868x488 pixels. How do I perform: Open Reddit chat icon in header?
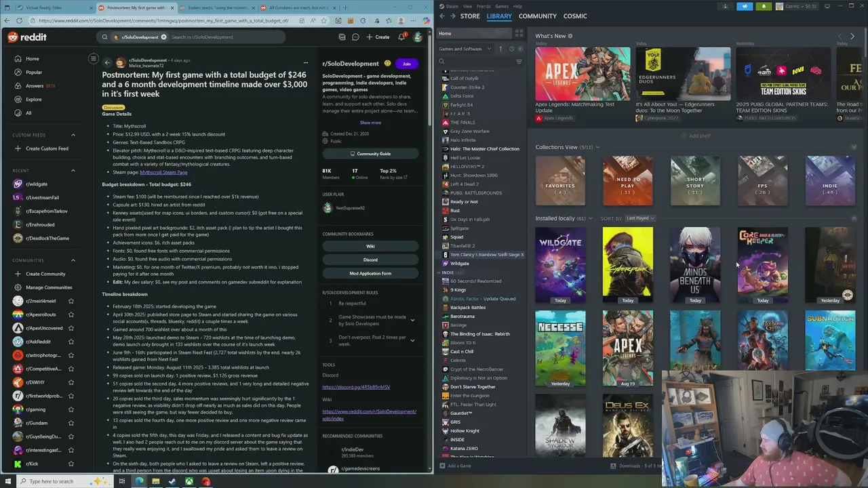click(355, 37)
